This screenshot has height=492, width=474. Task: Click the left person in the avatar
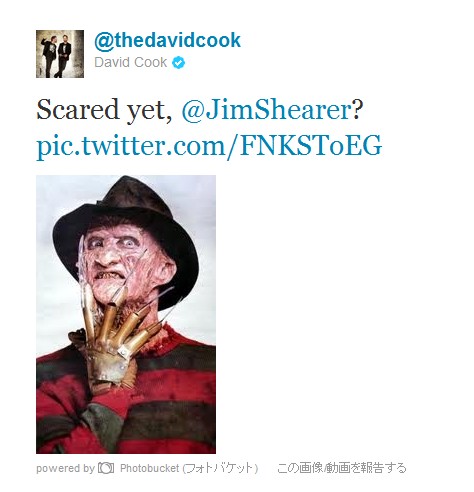click(49, 54)
